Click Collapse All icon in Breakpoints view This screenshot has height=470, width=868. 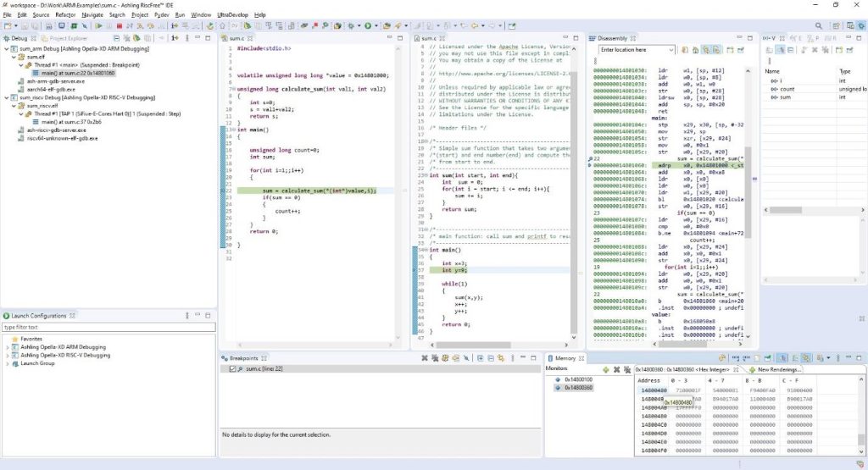click(x=491, y=358)
